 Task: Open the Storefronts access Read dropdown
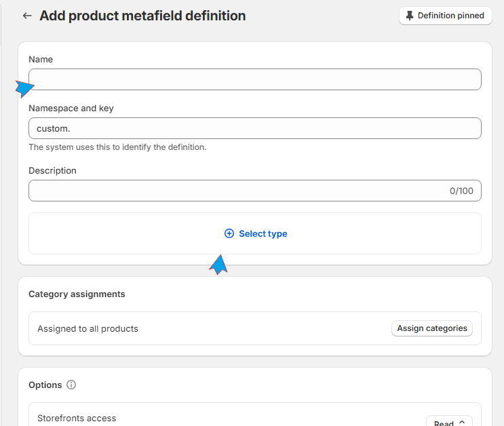tap(448, 422)
